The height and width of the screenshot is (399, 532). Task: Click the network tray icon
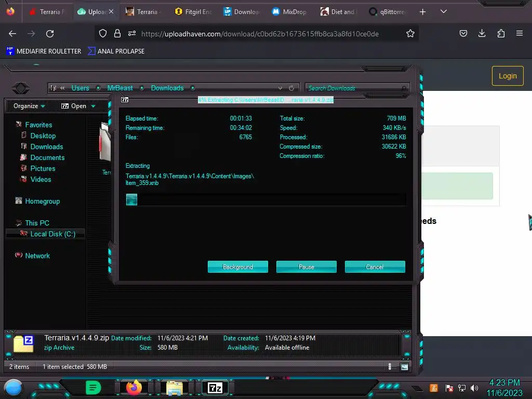coord(462,388)
